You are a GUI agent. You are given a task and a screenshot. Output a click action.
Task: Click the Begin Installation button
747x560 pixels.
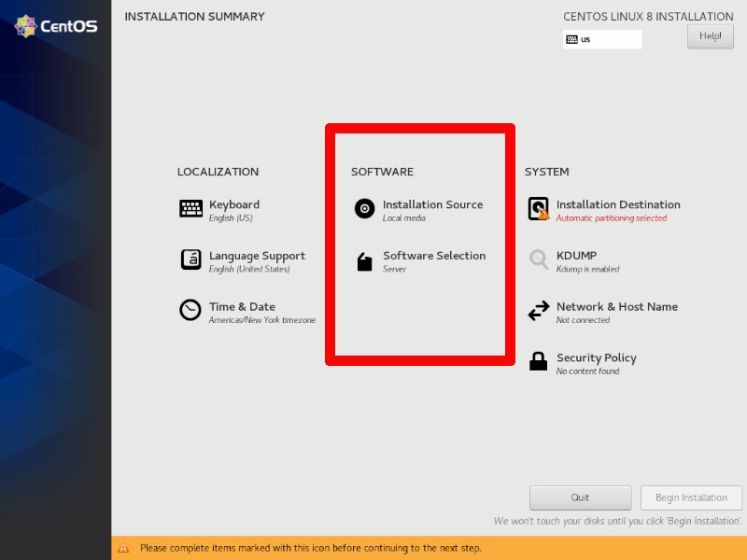pos(691,497)
